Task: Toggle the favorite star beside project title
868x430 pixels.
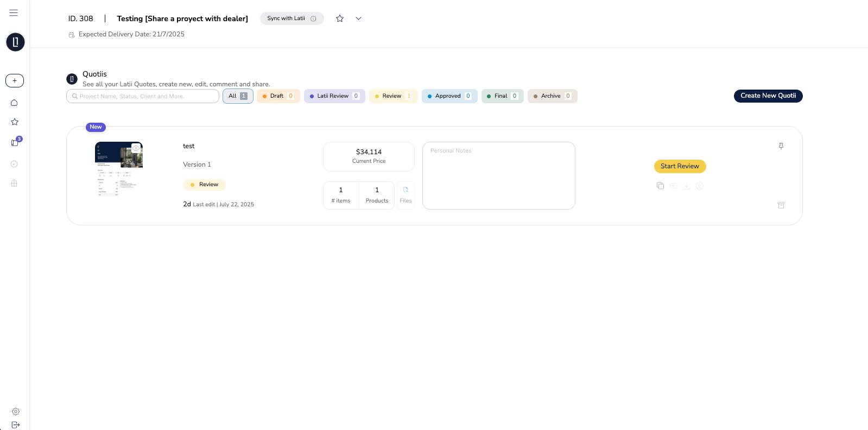Action: [x=340, y=18]
